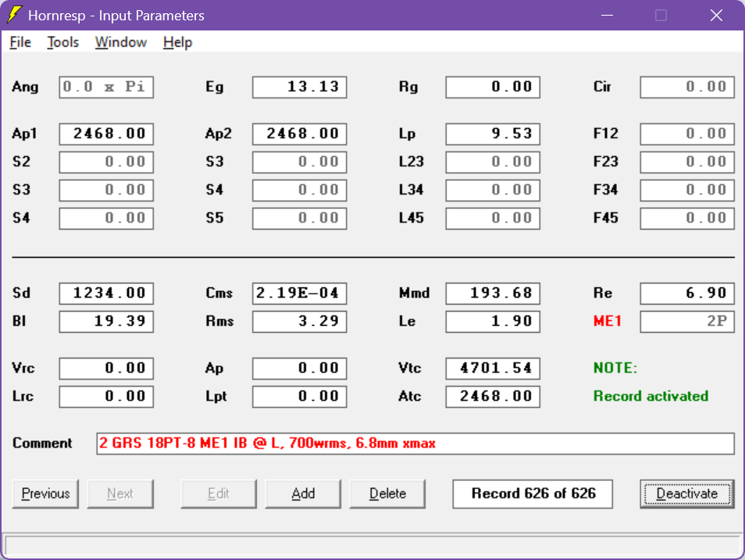
Task: Delete the current record
Action: coord(387,494)
